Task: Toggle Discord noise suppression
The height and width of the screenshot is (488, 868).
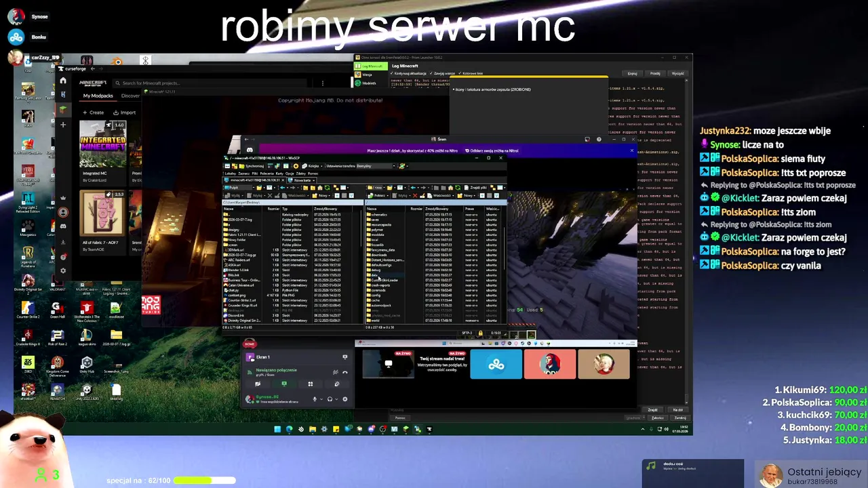Action: pyautogui.click(x=336, y=372)
